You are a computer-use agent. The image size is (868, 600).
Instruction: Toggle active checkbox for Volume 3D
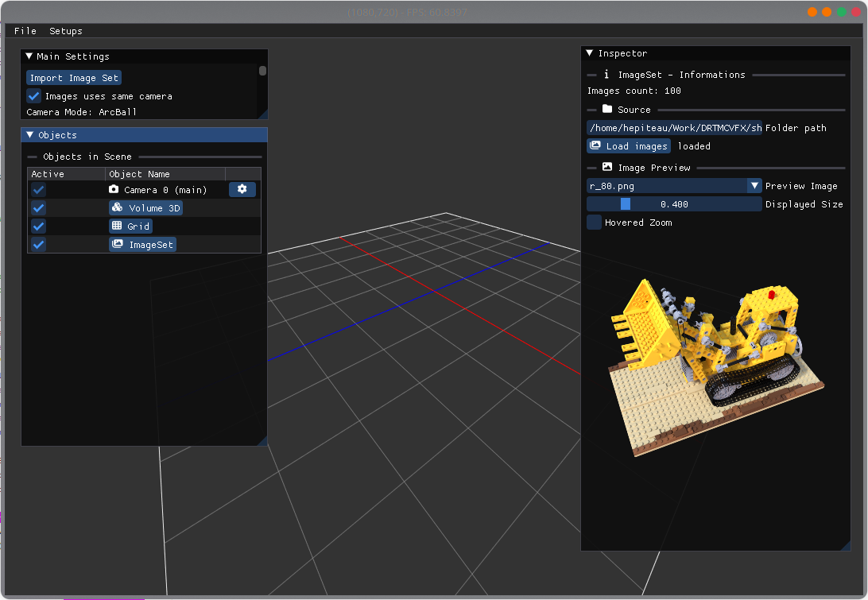pos(39,208)
